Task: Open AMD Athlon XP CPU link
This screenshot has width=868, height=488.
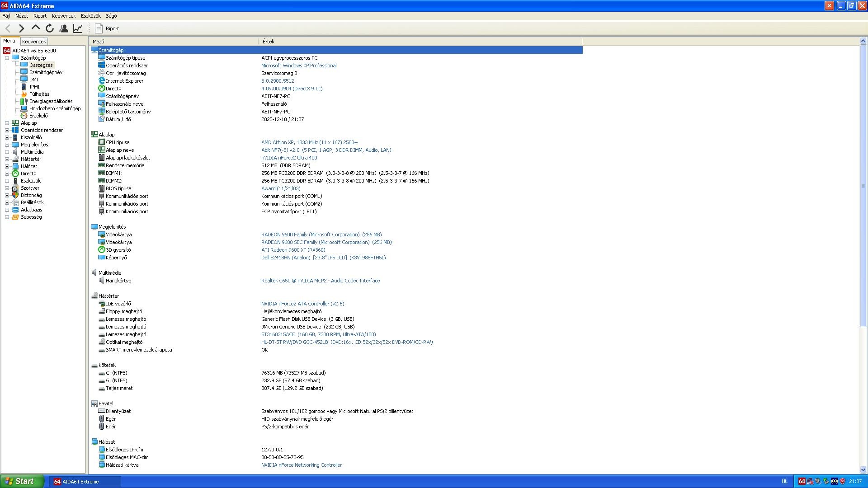Action: coord(309,142)
